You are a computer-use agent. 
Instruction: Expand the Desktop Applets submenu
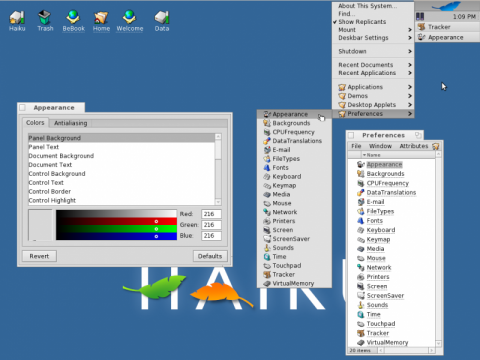point(373,105)
